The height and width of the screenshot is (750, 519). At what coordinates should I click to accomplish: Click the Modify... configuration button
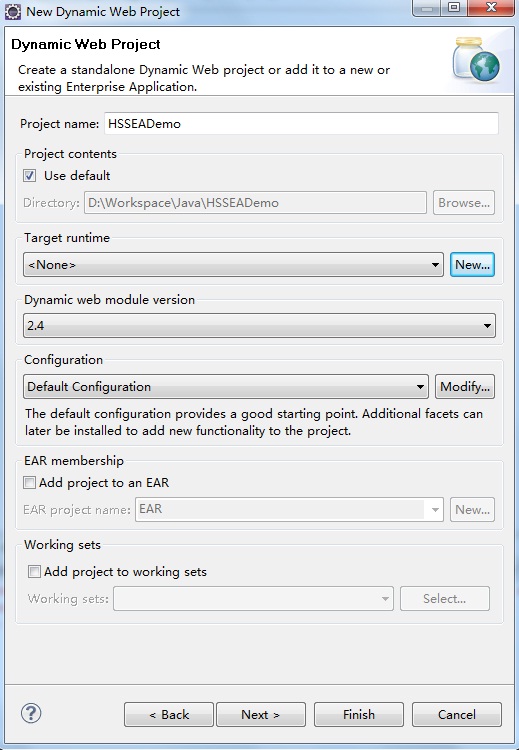point(465,386)
